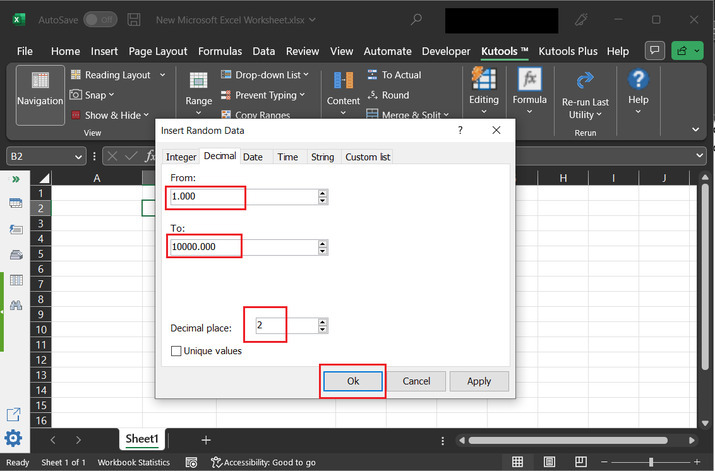The height and width of the screenshot is (471, 715).
Task: Open the Kutools Help icon
Action: [x=638, y=80]
